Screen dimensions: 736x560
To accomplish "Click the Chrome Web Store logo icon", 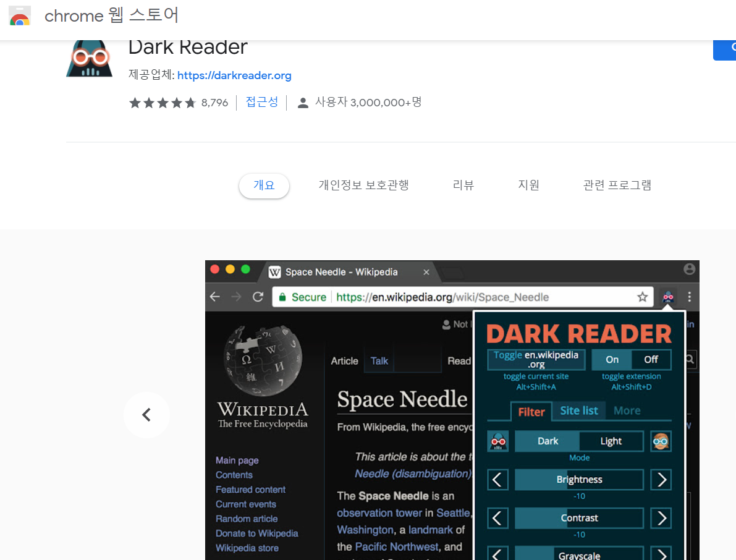I will [x=20, y=15].
